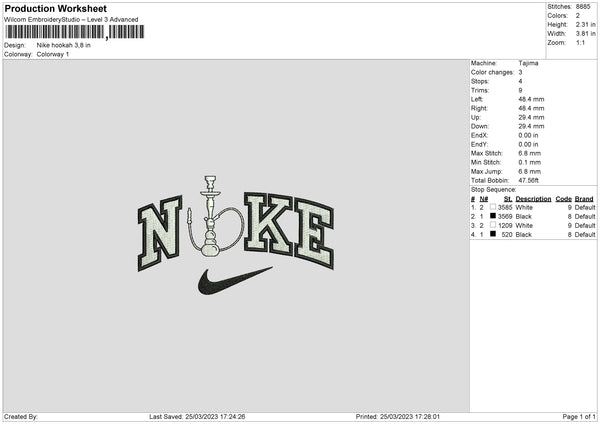Click 'White' description in stop row 3

(524, 226)
